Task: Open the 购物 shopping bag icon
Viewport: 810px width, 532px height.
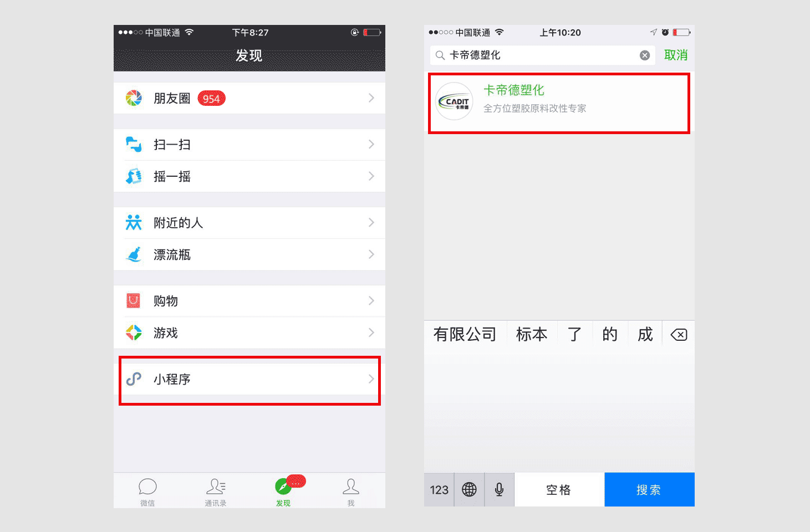Action: pos(134,300)
